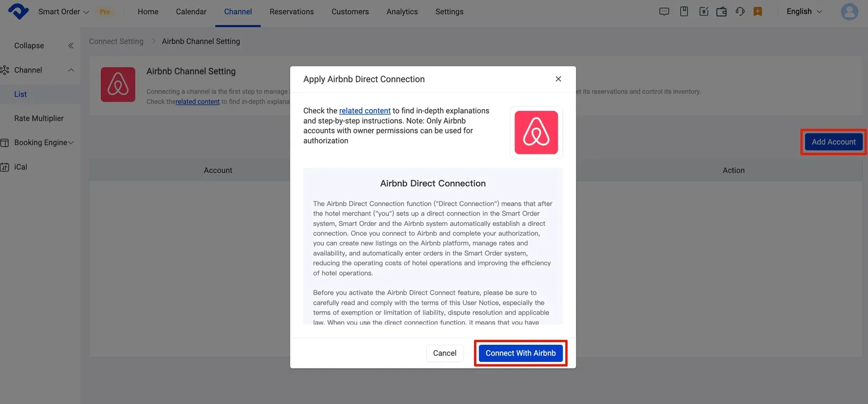Click the Booking Engine sidebar icon
This screenshot has width=868, height=404.
(x=5, y=143)
